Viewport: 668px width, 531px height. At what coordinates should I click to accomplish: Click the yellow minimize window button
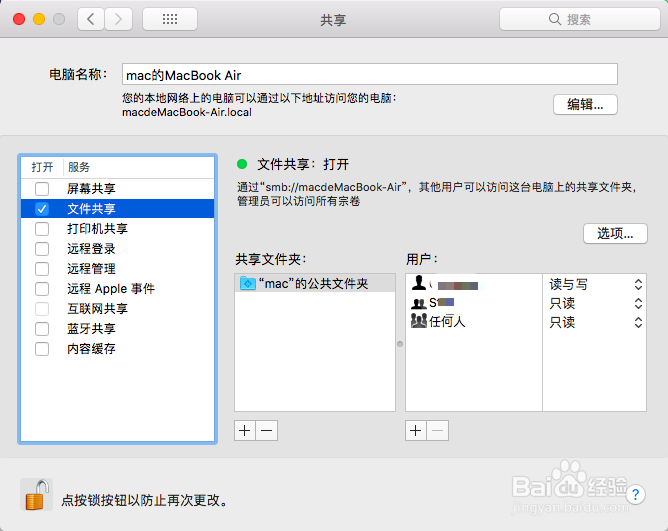(39, 19)
